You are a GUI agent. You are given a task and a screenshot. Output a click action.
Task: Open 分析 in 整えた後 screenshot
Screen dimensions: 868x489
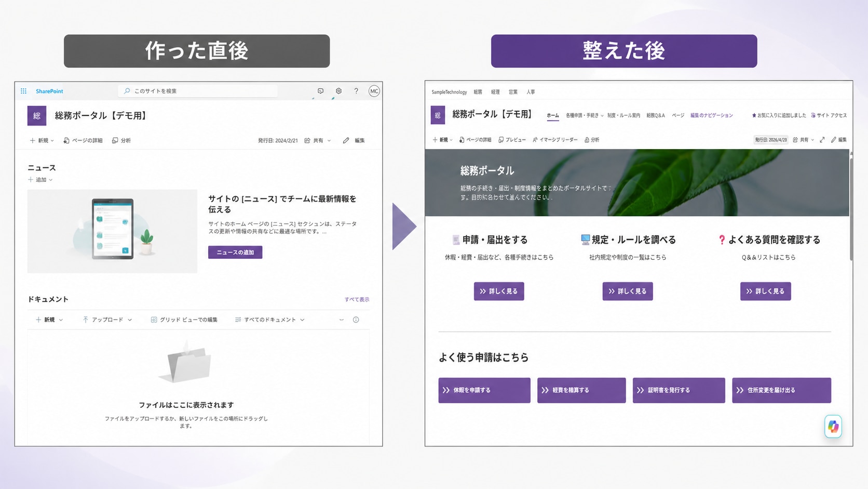(592, 140)
